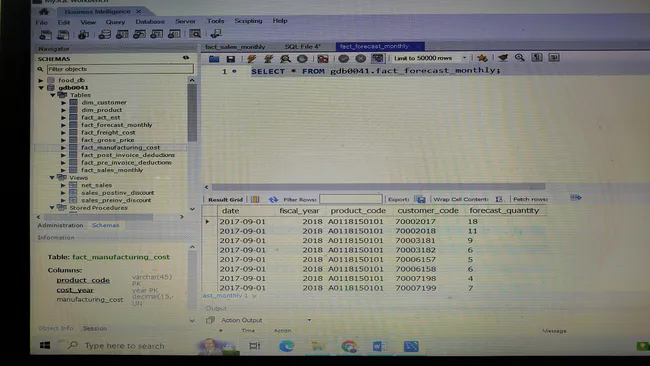Open the Scripting menu
Viewport: 650px width, 366px height.
click(x=248, y=21)
